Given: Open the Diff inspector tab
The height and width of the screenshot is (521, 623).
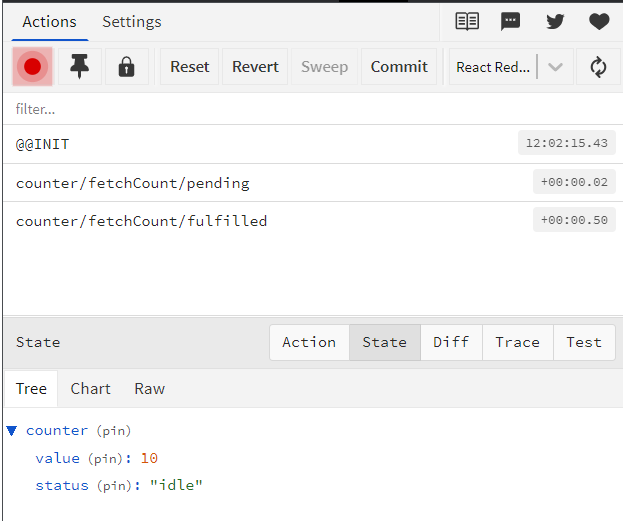Looking at the screenshot, I should pos(451,342).
